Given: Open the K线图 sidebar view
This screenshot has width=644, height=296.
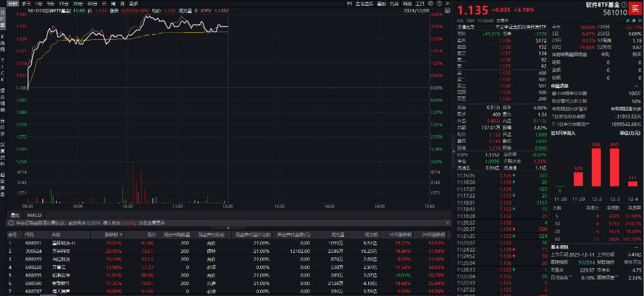Looking at the screenshot, I should tap(3, 42).
